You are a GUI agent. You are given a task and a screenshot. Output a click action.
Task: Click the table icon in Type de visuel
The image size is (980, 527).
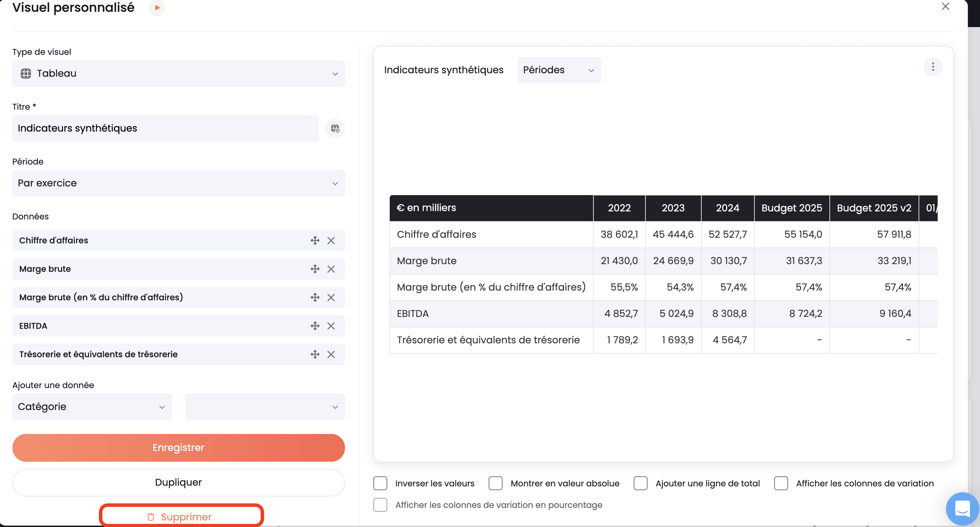click(x=25, y=74)
